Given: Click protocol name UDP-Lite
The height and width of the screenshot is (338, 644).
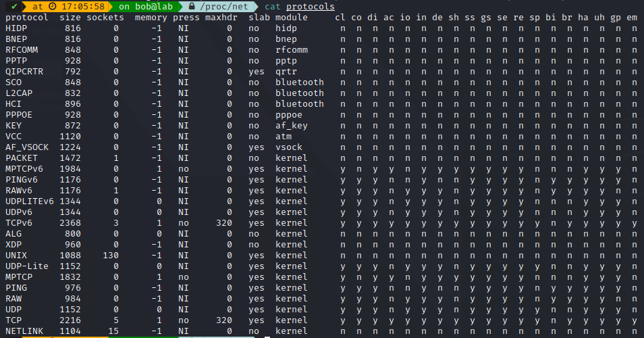Looking at the screenshot, I should click(27, 266).
